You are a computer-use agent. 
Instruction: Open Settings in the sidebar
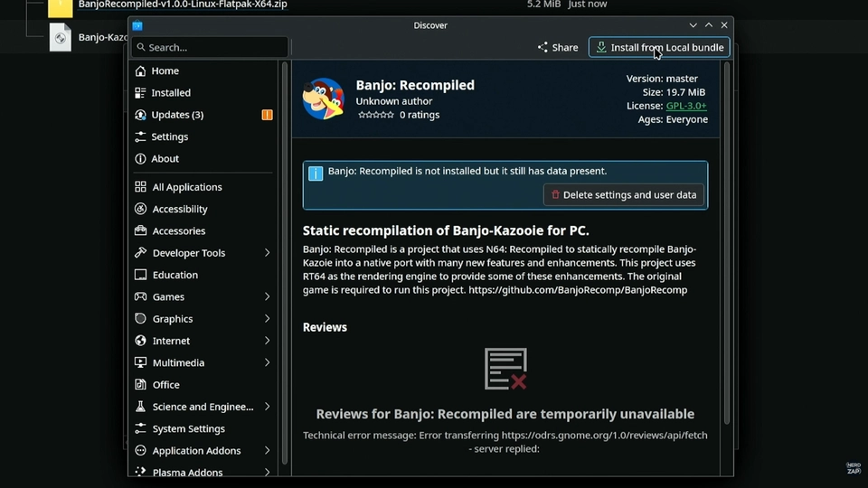[x=169, y=137]
